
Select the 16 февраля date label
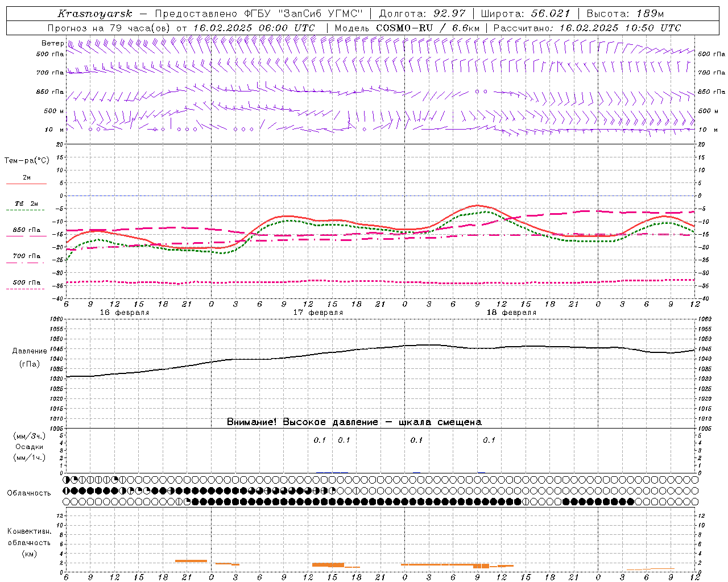point(124,313)
